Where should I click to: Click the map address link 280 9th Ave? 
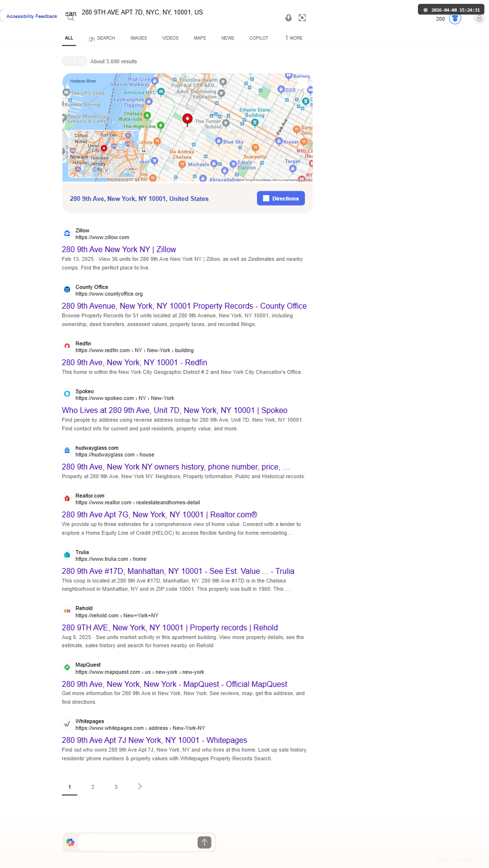point(139,199)
